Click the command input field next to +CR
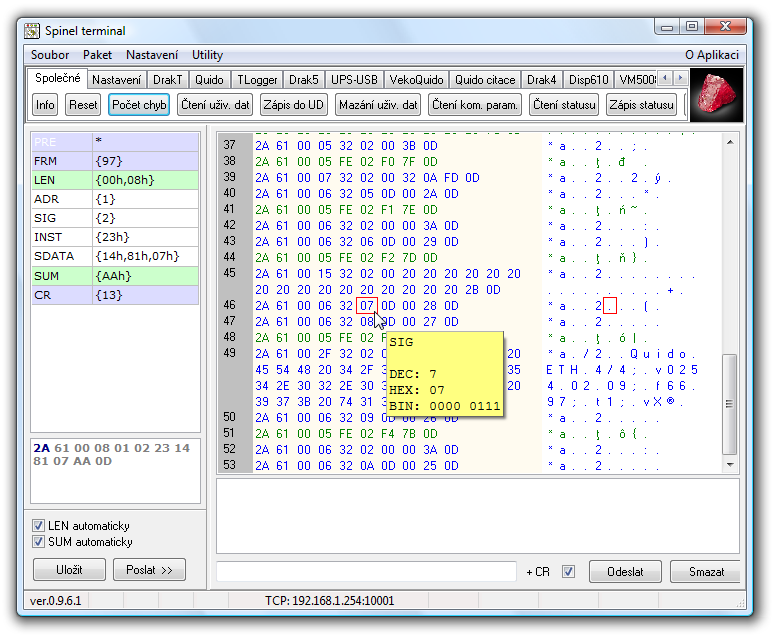The image size is (776, 639). click(366, 572)
